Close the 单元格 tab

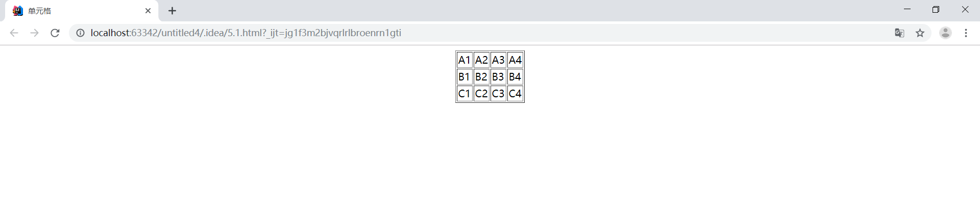point(148,11)
